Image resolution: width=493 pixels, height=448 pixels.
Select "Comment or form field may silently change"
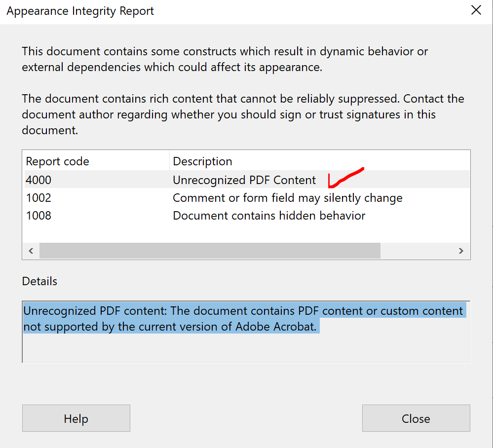pyautogui.click(x=287, y=198)
